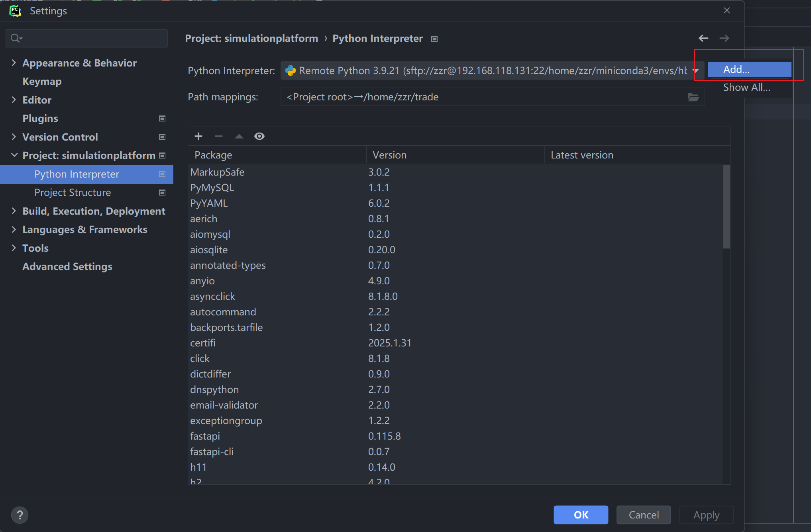Click the package list vertical scrollbar
Image resolution: width=811 pixels, height=532 pixels.
point(726,207)
